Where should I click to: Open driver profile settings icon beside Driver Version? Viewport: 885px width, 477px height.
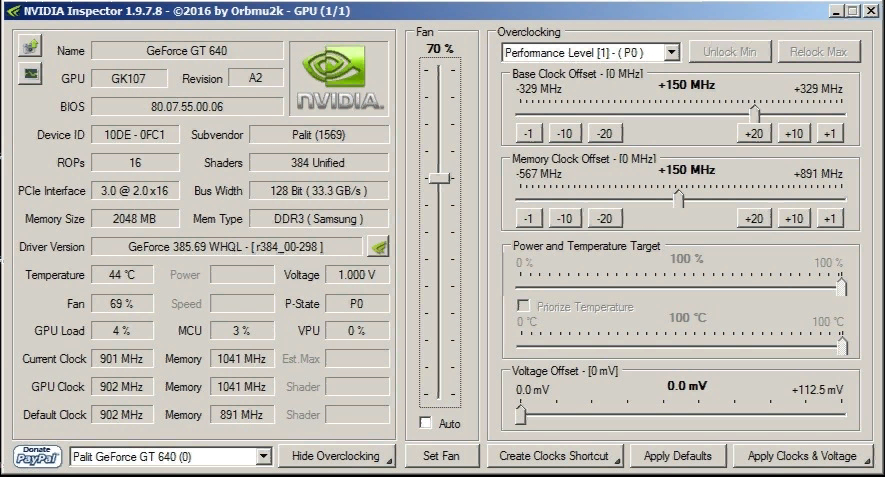pos(378,247)
